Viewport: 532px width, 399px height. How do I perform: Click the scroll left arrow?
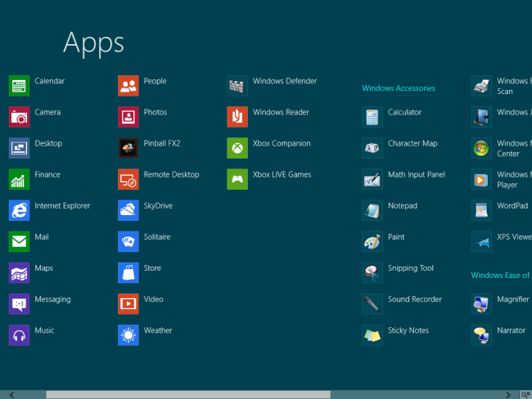pyautogui.click(x=12, y=395)
